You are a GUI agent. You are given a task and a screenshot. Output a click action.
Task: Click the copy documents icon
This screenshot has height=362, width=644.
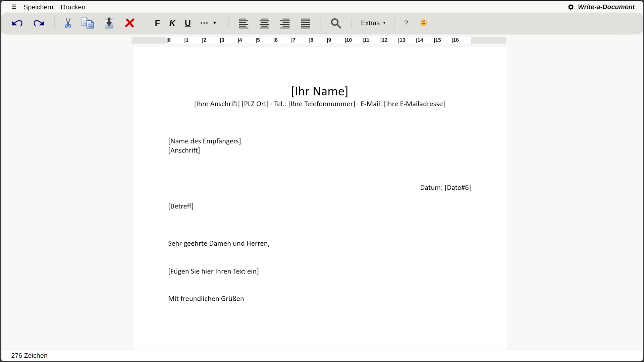click(x=88, y=23)
